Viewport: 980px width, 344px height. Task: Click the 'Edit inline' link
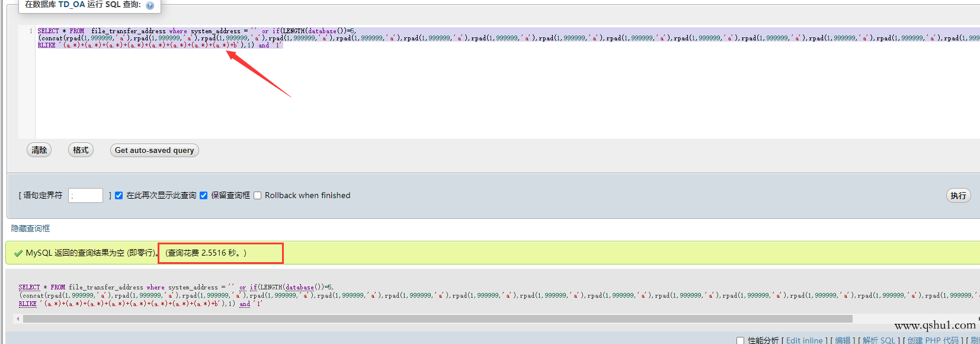coord(804,340)
